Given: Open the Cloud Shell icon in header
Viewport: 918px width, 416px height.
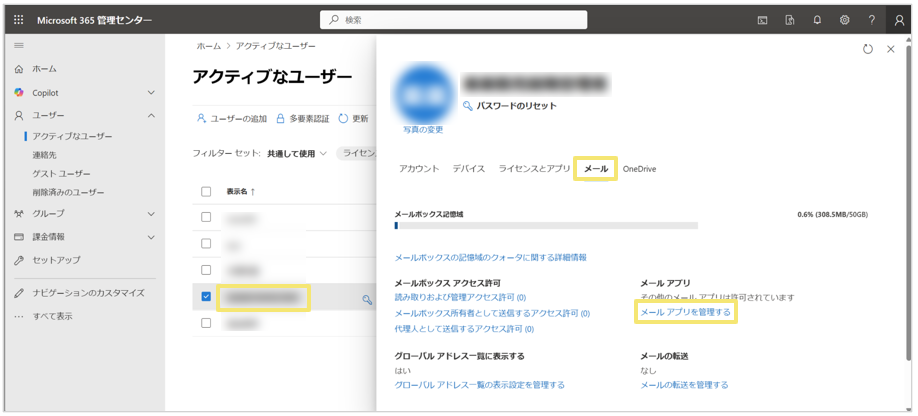Looking at the screenshot, I should click(763, 20).
